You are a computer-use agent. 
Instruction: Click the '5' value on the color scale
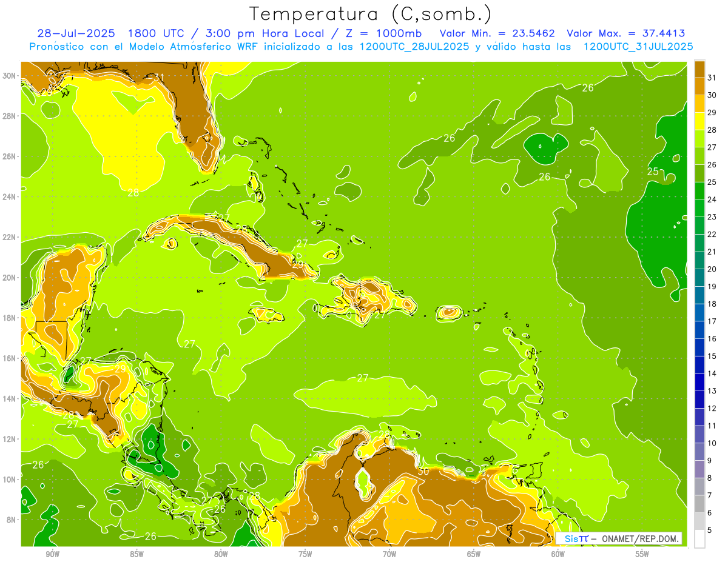(710, 530)
